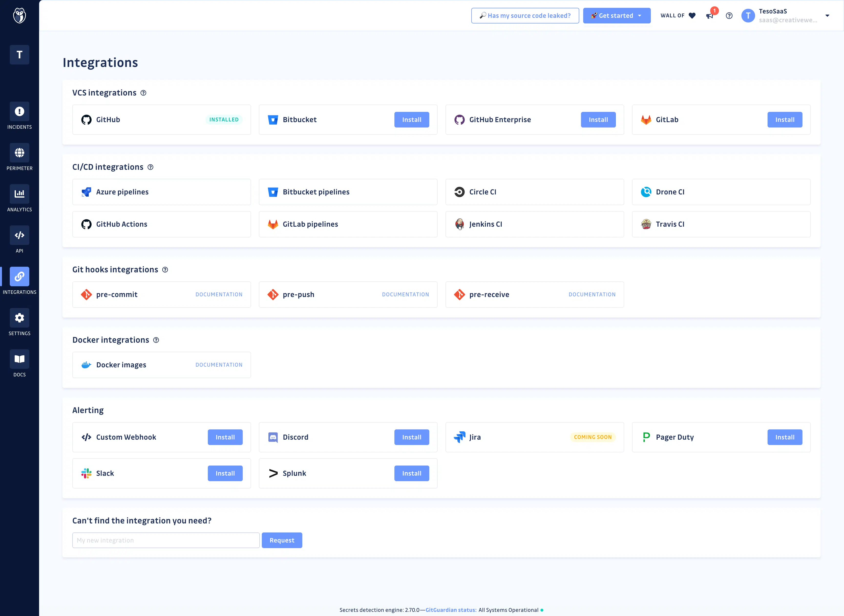Open the Jenkins CI integration
Screen dimensions: 844x616
pos(535,224)
